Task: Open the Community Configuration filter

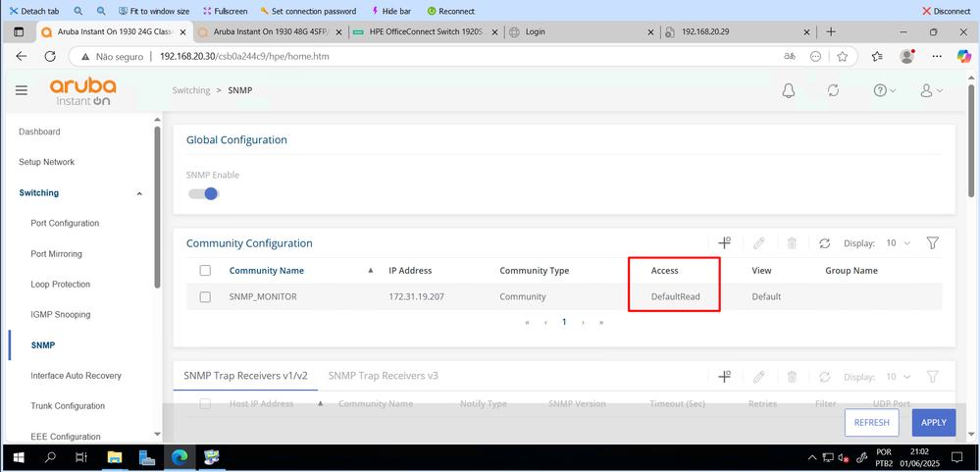Action: (x=933, y=243)
